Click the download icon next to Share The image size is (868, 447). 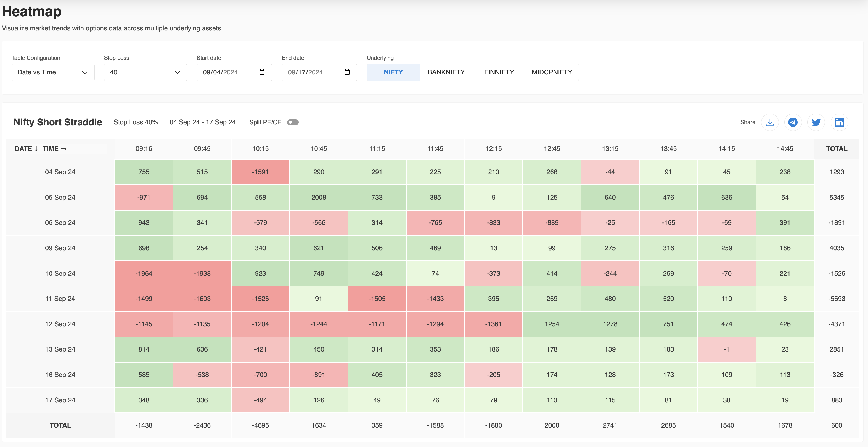pos(770,122)
